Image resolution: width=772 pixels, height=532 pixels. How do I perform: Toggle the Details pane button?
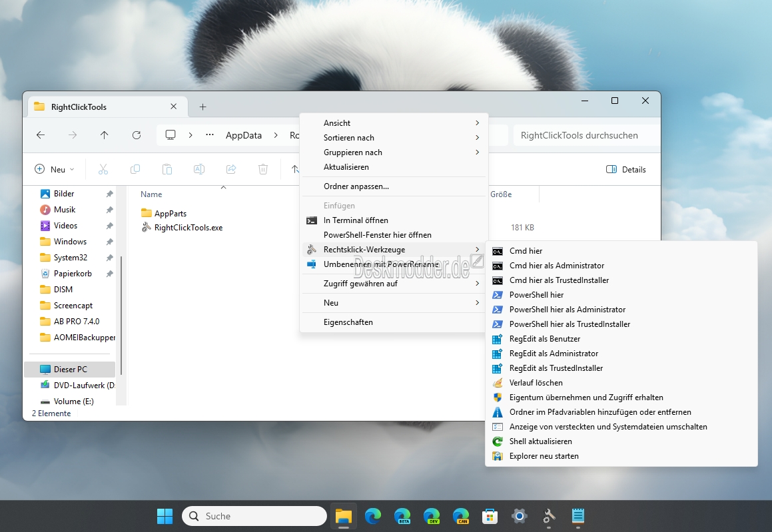pyautogui.click(x=625, y=169)
